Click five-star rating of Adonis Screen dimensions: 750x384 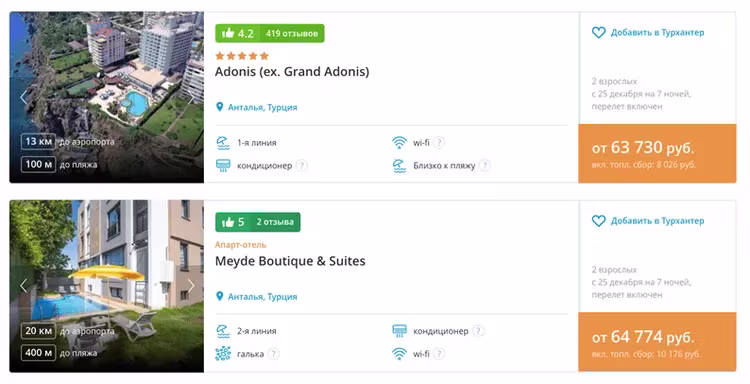tap(242, 56)
